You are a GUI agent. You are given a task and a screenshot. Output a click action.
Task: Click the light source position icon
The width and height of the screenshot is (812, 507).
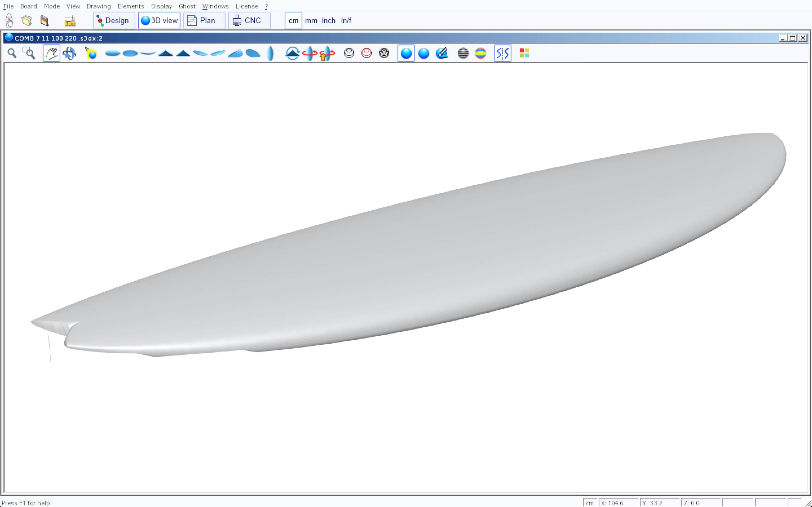coord(91,53)
